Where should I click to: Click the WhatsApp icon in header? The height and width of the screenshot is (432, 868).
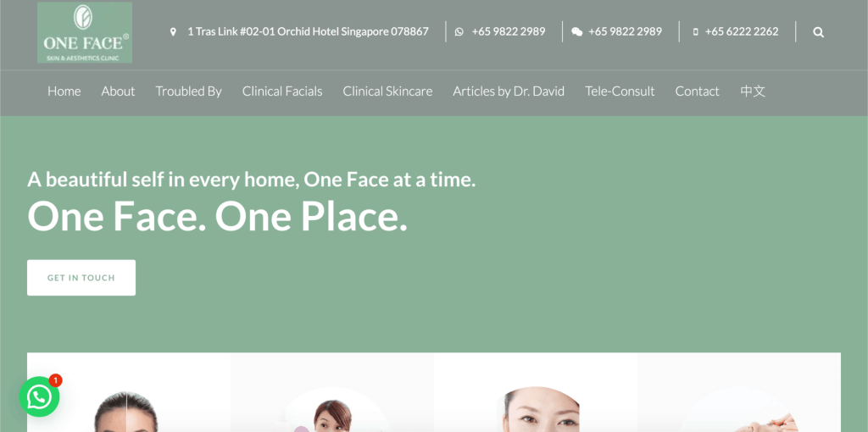tap(459, 32)
